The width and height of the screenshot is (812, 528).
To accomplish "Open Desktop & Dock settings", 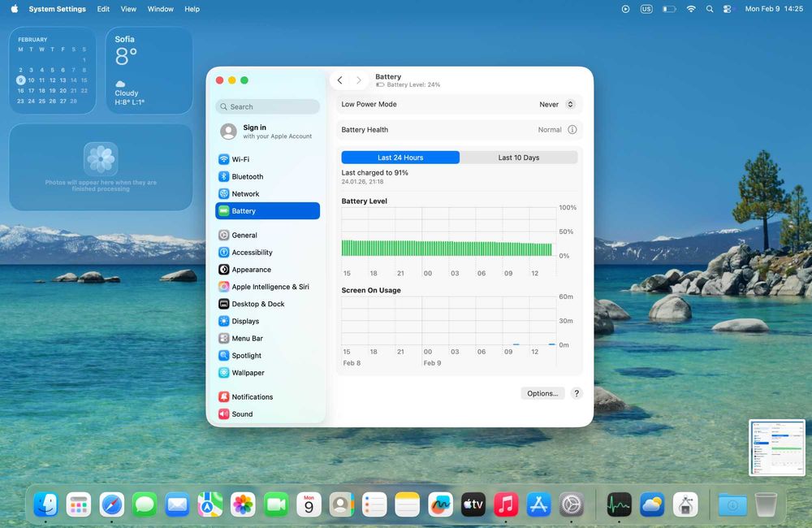I will pos(267,304).
